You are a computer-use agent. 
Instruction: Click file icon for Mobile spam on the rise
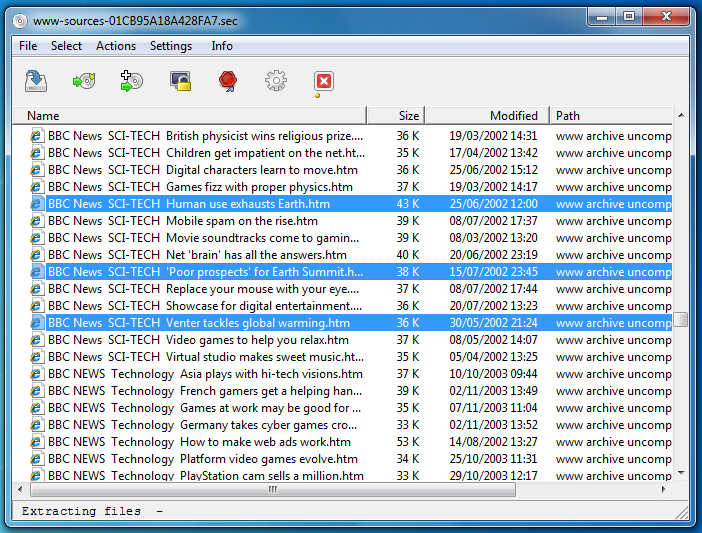[x=37, y=221]
